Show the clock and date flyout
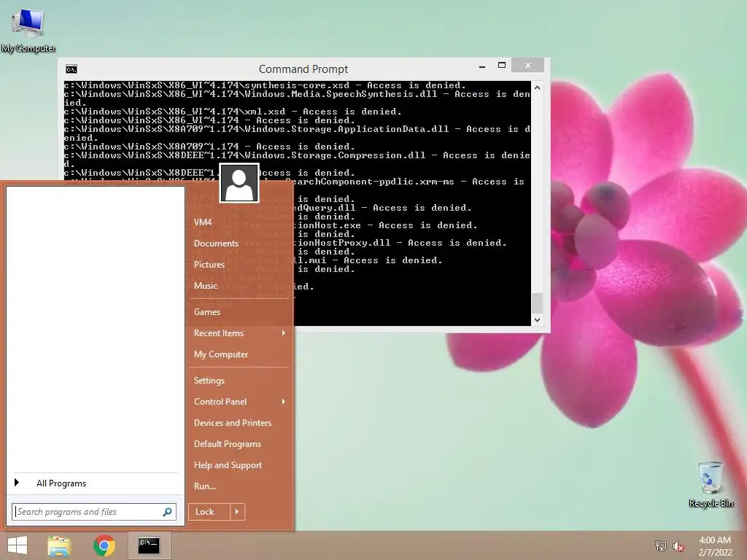The width and height of the screenshot is (747, 560). click(x=715, y=546)
